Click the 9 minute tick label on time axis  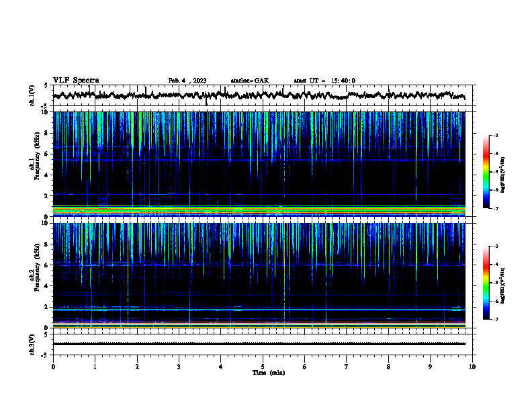pyautogui.click(x=430, y=367)
